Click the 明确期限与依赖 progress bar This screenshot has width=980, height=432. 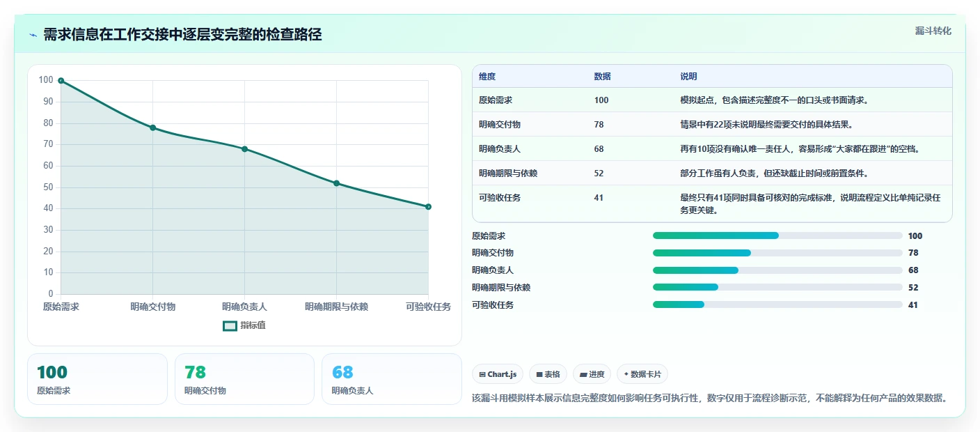click(777, 287)
